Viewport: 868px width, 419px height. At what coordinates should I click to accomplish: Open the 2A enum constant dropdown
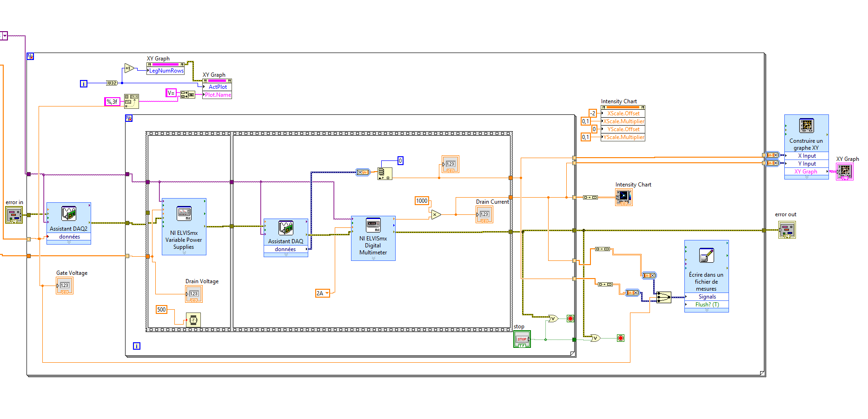[x=327, y=293]
